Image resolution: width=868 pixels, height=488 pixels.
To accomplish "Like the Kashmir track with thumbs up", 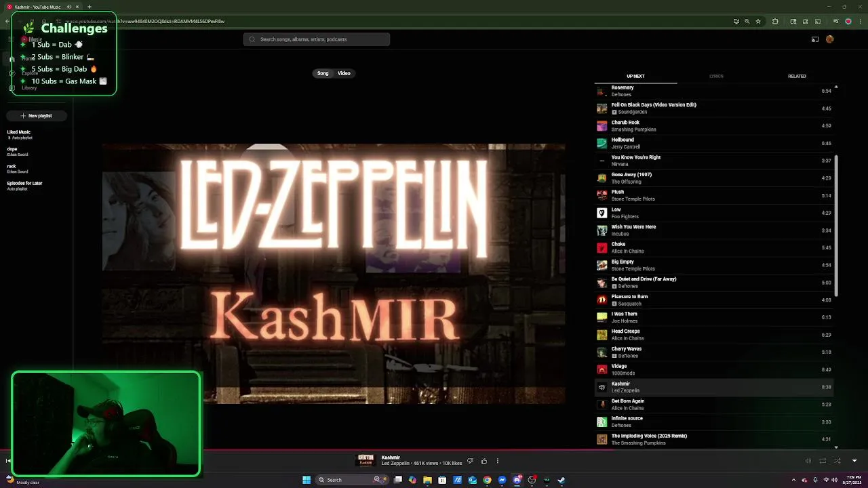I will pos(484,461).
